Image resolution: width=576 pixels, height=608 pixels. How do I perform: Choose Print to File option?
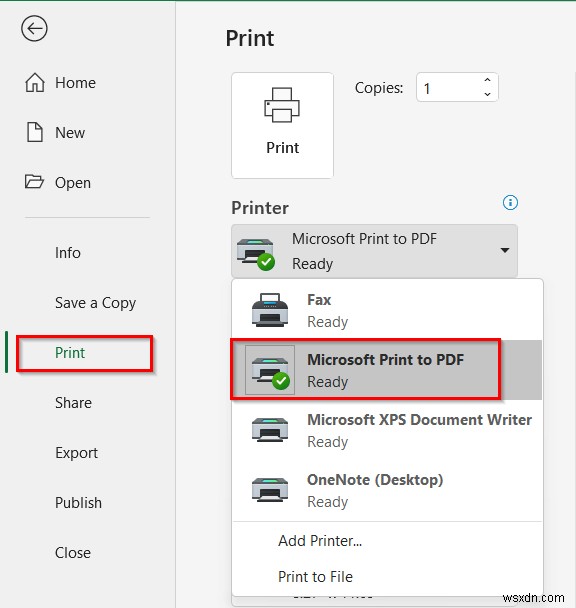315,577
